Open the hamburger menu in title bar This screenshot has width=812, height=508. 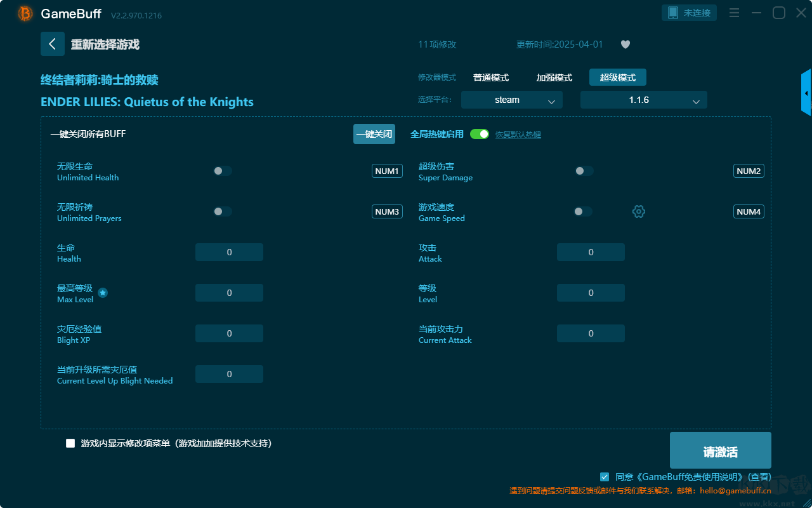(x=734, y=13)
